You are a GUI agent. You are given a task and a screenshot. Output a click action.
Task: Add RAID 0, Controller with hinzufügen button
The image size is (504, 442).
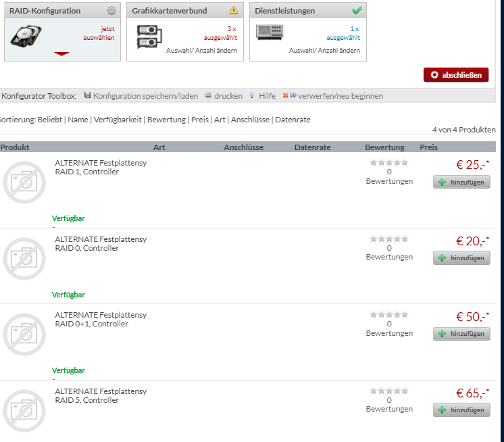pyautogui.click(x=461, y=257)
